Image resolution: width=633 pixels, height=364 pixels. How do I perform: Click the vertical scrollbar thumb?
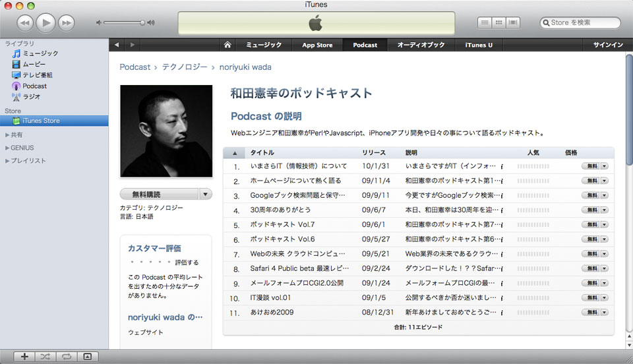click(629, 109)
